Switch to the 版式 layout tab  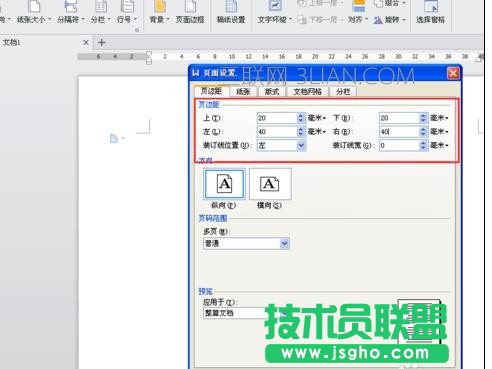tap(272, 91)
